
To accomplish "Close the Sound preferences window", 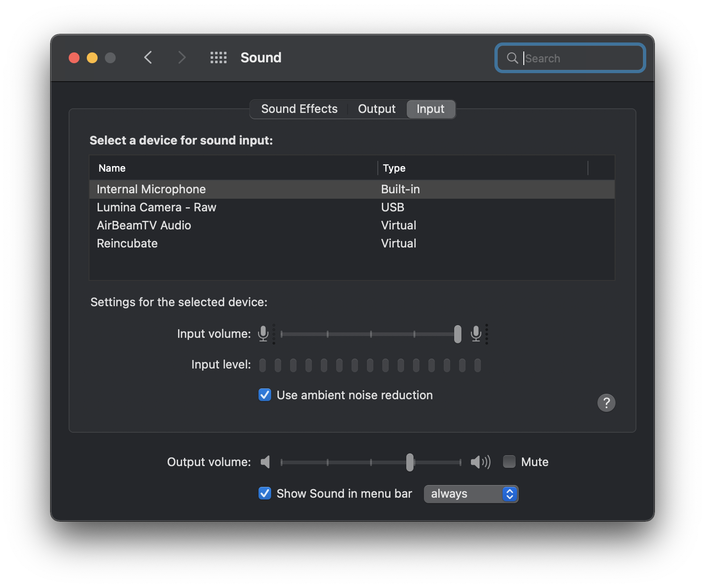I will point(74,58).
